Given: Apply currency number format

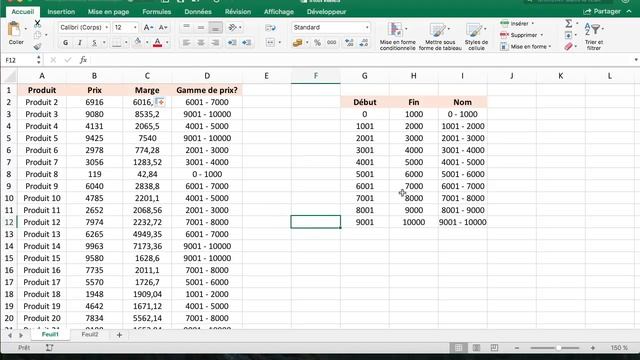Looking at the screenshot, I should pos(298,42).
